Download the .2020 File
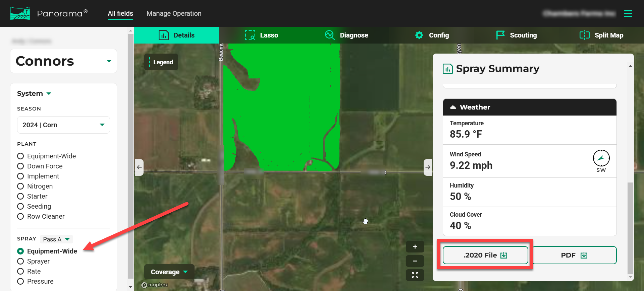 tap(485, 255)
